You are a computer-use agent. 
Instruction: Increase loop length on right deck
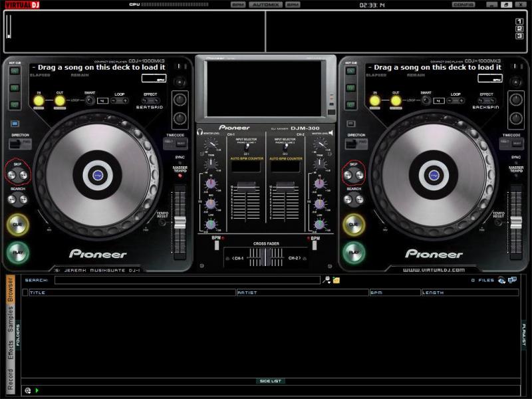click(462, 101)
